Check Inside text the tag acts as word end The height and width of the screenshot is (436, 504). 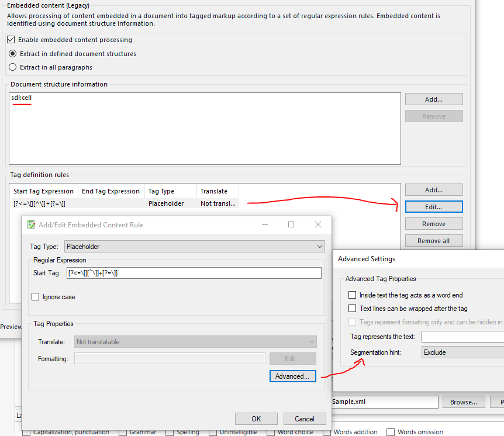[352, 295]
